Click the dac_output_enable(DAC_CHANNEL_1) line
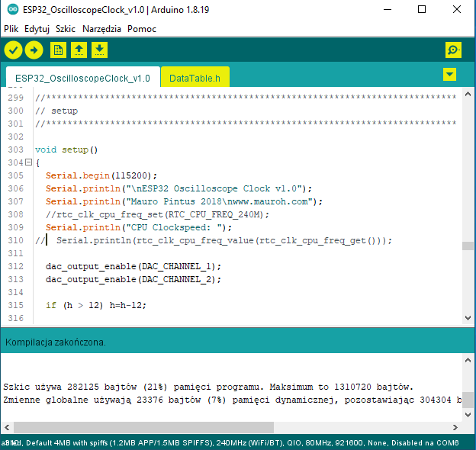Viewport: 476px width, 450px height. pyautogui.click(x=133, y=266)
